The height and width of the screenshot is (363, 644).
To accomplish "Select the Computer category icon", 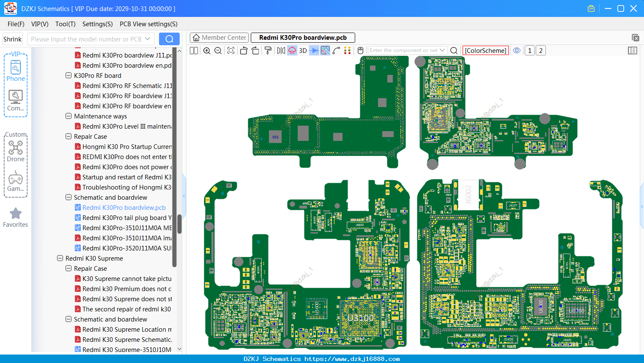I will [16, 101].
